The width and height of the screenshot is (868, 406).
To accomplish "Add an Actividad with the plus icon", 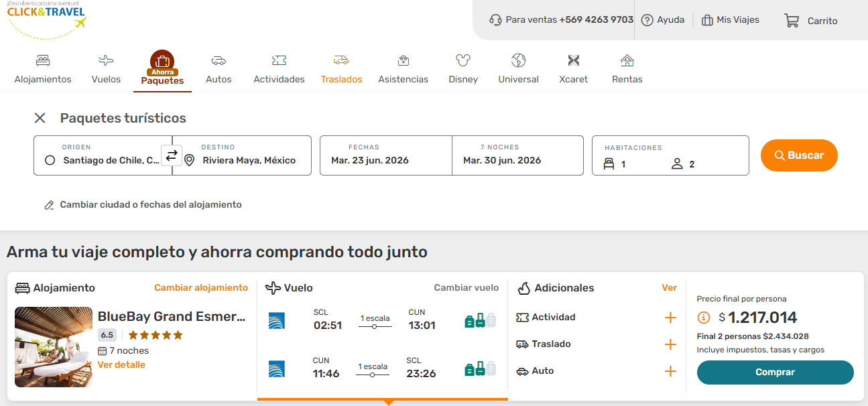I will pos(670,318).
